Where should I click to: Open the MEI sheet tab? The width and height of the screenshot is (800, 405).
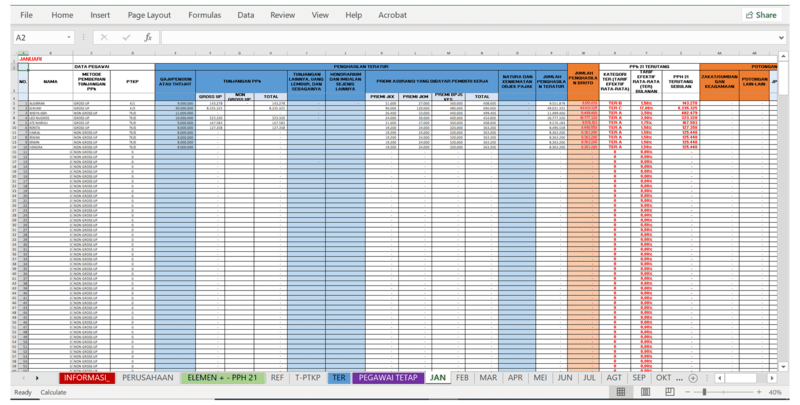click(540, 378)
